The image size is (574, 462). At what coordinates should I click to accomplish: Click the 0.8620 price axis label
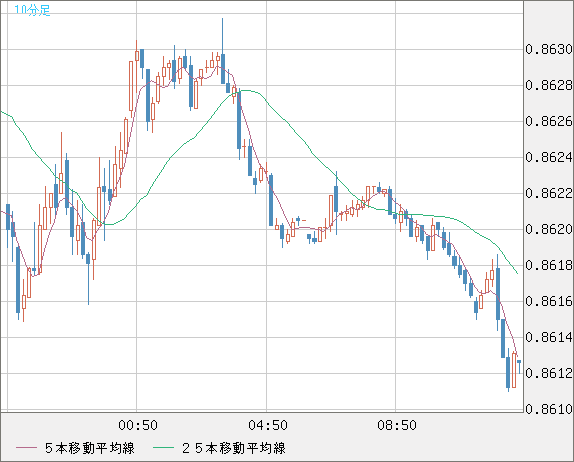(549, 230)
